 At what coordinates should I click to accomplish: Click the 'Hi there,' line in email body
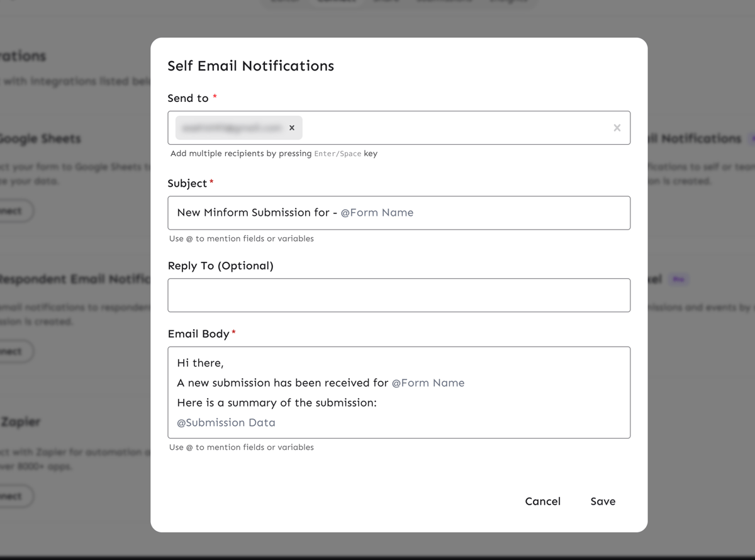200,363
